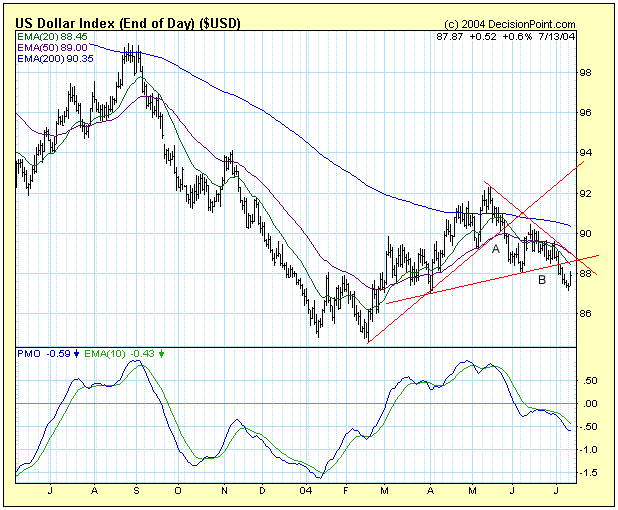Screen dimensions: 618x510
Task: Click the 86 price axis label
Action: (587, 314)
